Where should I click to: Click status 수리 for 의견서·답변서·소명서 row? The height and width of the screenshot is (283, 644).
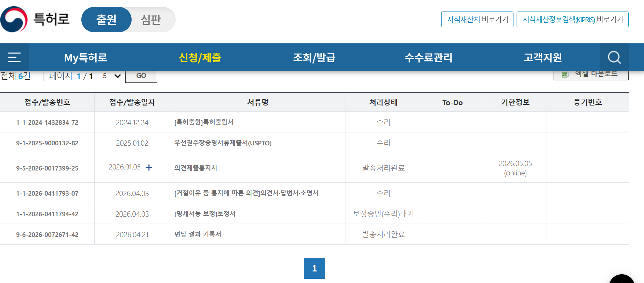pyautogui.click(x=383, y=193)
